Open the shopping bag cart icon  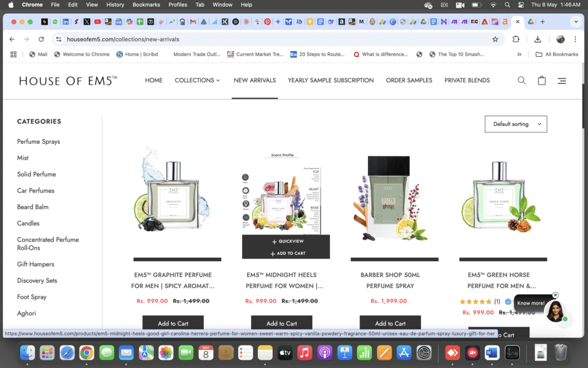coord(541,80)
